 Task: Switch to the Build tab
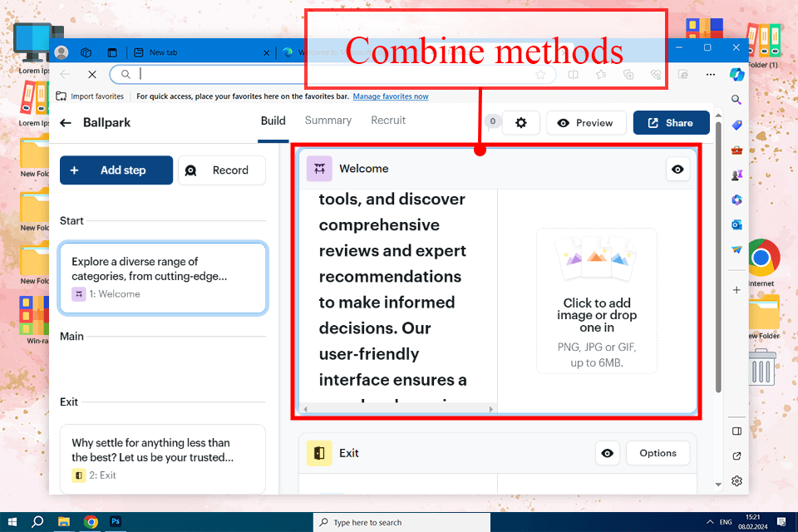click(273, 121)
